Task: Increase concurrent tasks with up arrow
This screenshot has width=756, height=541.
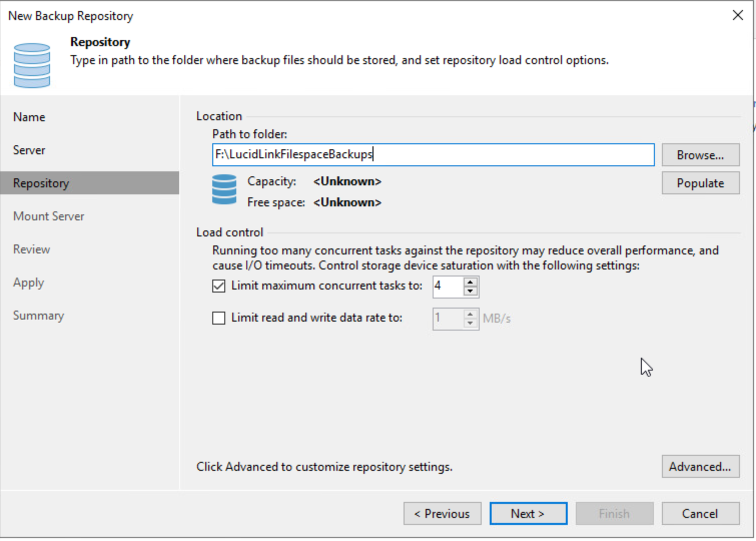Action: tap(470, 282)
